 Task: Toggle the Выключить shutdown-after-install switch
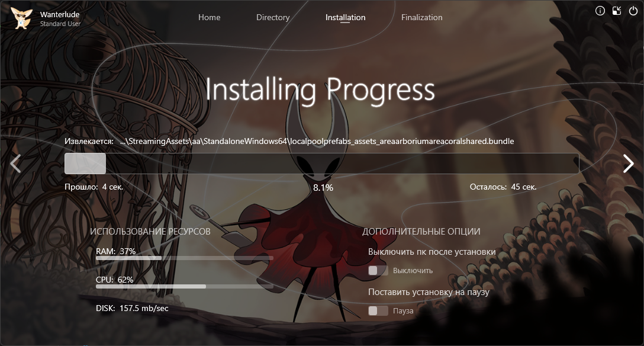pyautogui.click(x=378, y=270)
